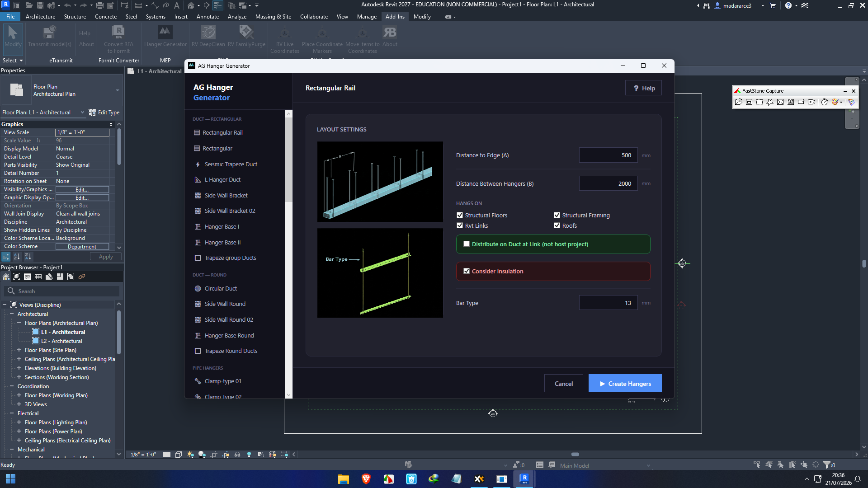Start Place Coordinate Markers tool
Screen dimensions: 868x488
[322, 40]
